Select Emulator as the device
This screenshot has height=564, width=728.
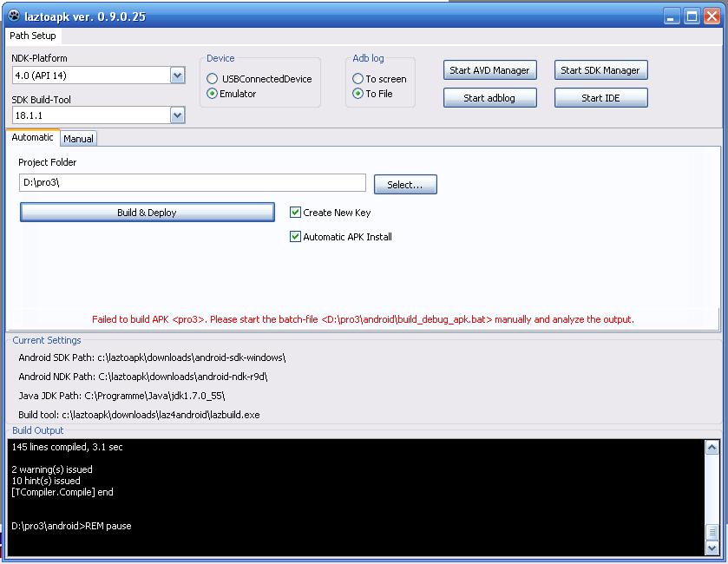click(x=213, y=94)
